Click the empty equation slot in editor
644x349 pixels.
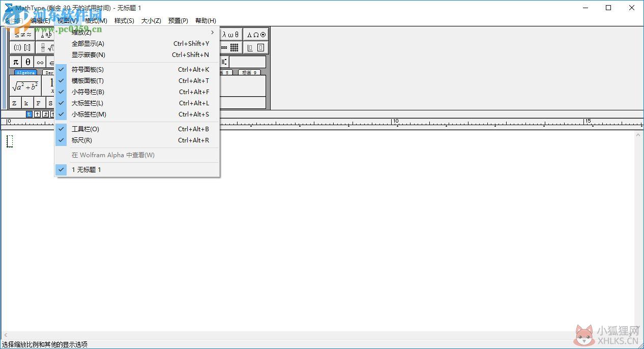point(10,141)
